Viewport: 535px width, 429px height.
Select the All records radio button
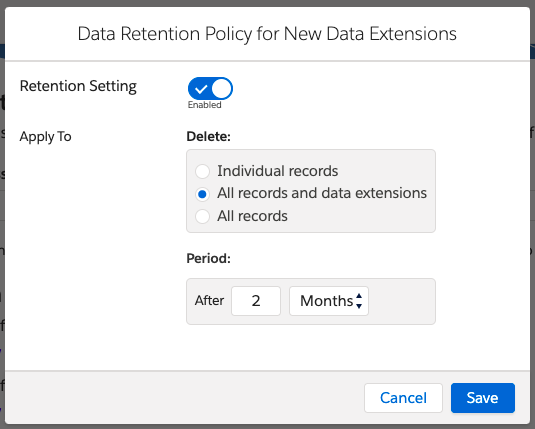[202, 216]
